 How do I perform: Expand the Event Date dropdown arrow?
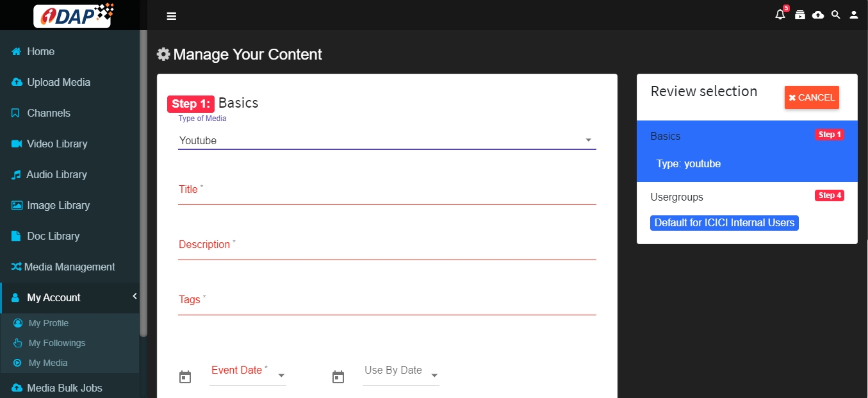[x=281, y=376]
